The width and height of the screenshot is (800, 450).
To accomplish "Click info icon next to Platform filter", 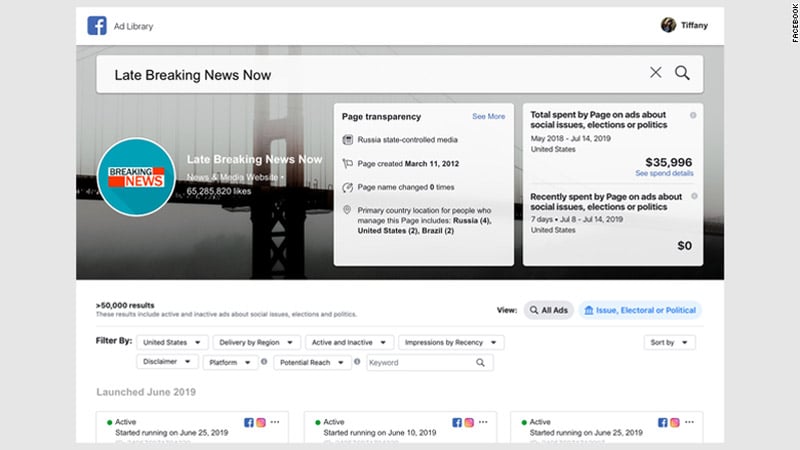I will pos(264,363).
